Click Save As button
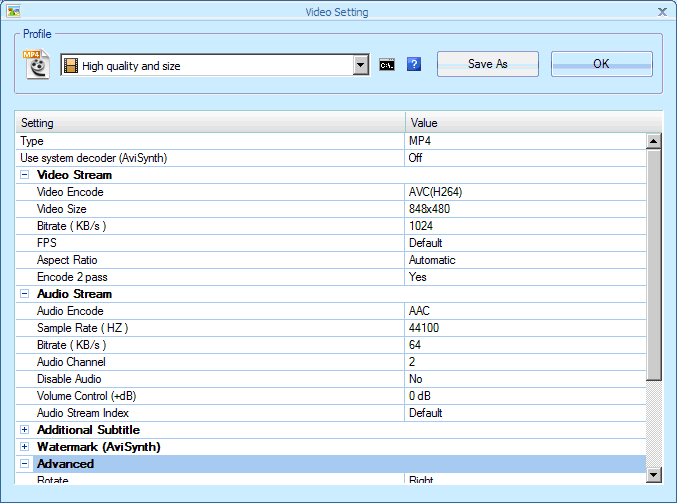The height and width of the screenshot is (503, 677). point(488,64)
